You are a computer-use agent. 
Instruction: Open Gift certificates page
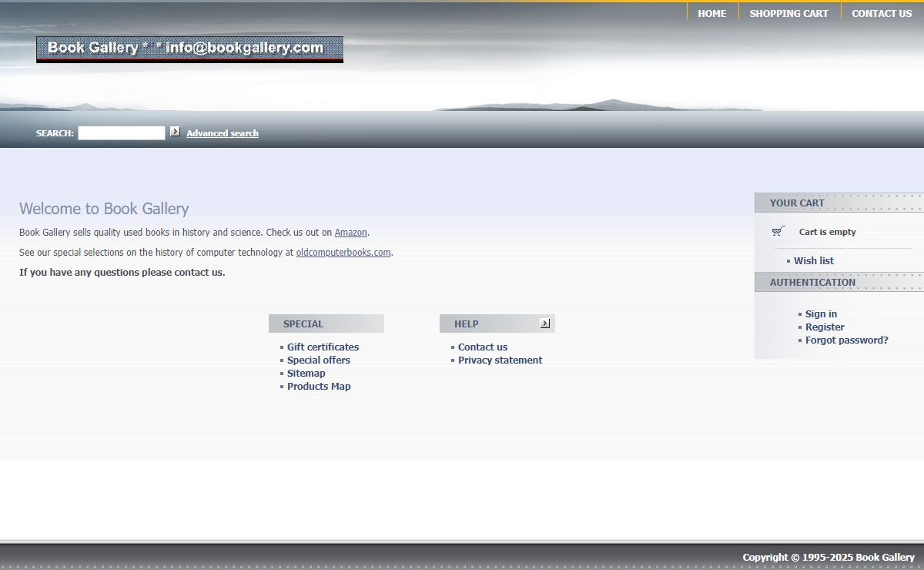point(323,347)
